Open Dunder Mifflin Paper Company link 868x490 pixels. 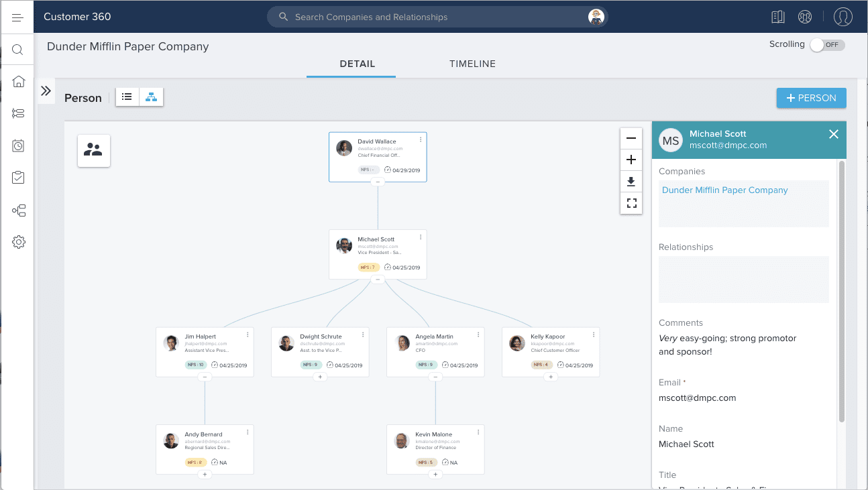click(724, 190)
